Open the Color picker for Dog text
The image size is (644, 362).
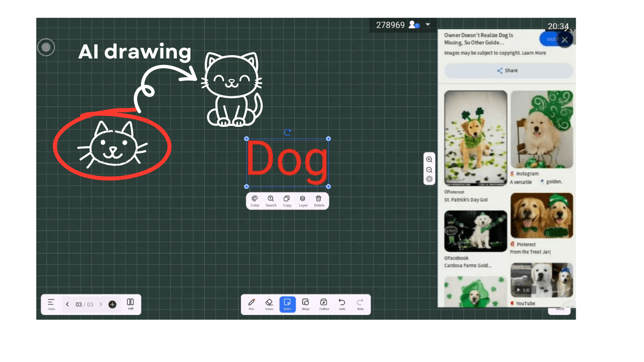[x=255, y=201]
